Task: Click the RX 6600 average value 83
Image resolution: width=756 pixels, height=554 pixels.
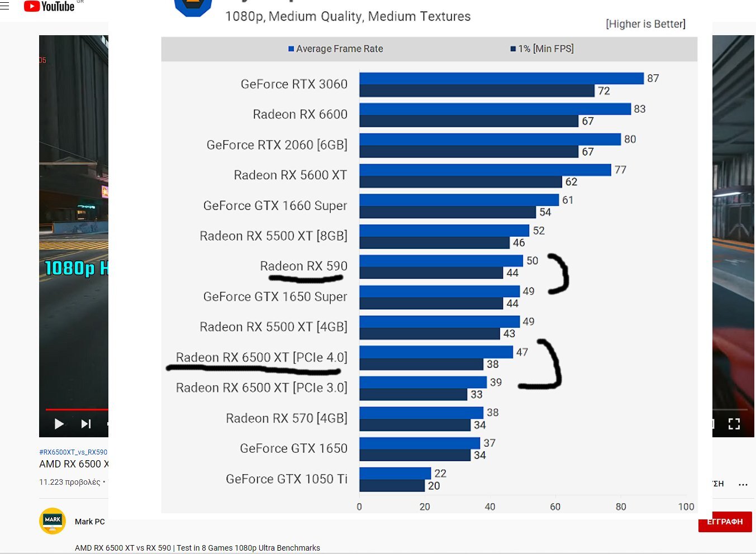Action: coord(640,109)
